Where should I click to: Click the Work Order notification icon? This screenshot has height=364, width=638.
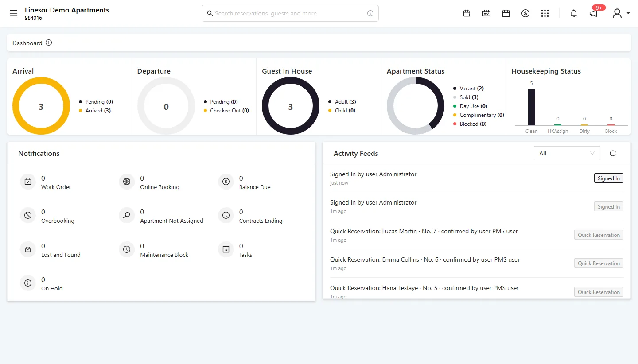coord(28,182)
